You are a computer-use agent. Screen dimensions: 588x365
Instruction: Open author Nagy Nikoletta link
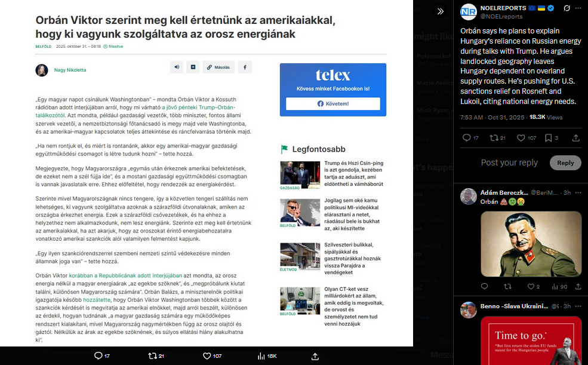click(x=70, y=70)
